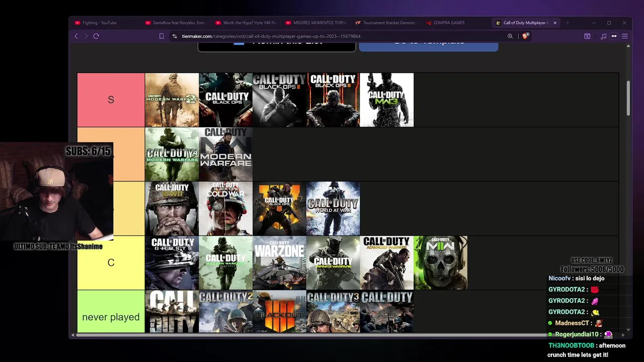Select the Modern Warfare 2 cover in S tier
The image size is (644, 362).
(x=172, y=100)
